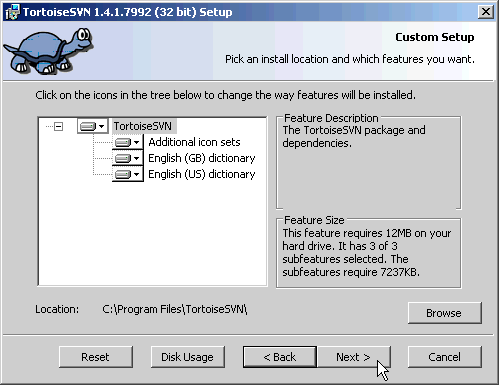The width and height of the screenshot is (499, 385).
Task: Select Additional icon sets feature
Action: tap(194, 142)
